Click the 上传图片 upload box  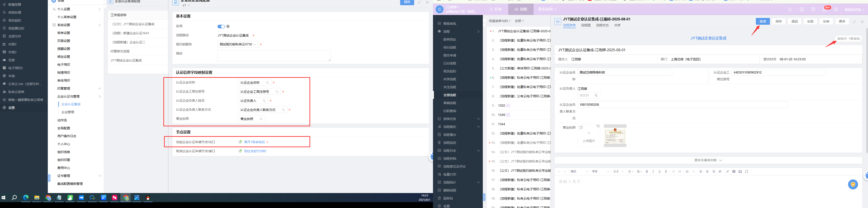(589, 135)
